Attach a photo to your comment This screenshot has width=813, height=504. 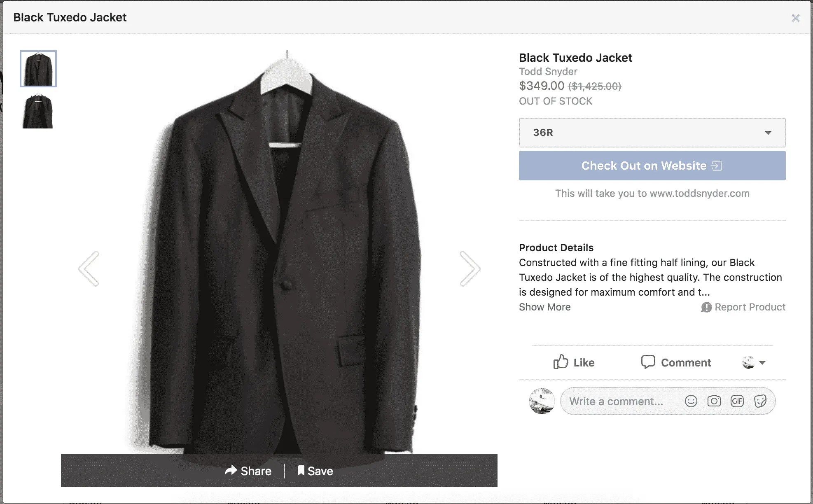click(714, 401)
